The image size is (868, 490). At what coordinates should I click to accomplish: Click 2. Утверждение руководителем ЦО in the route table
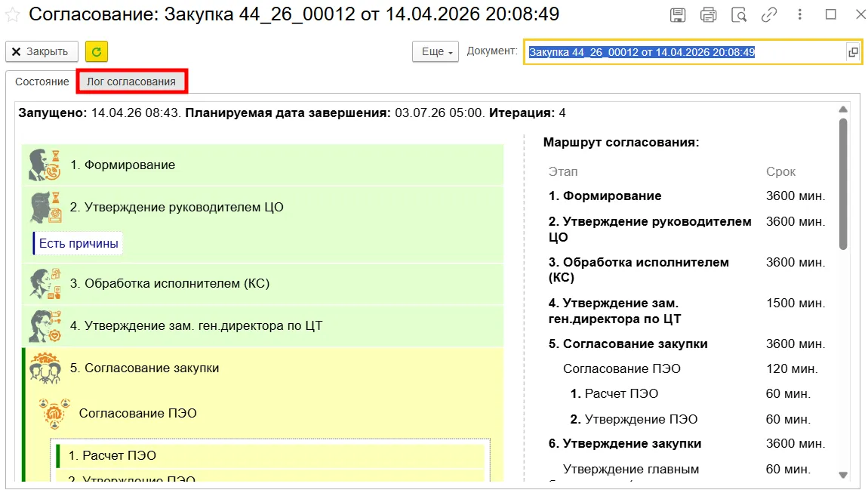point(650,230)
